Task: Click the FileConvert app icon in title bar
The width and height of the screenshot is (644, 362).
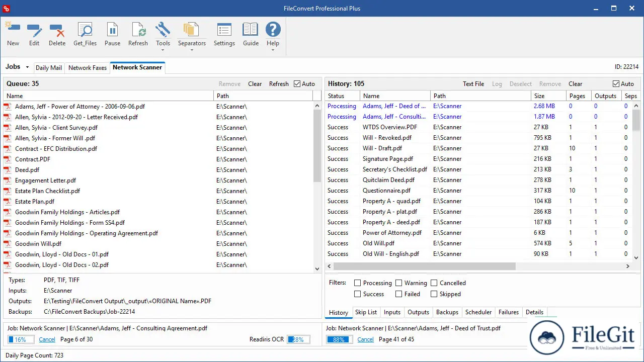Action: (x=7, y=8)
